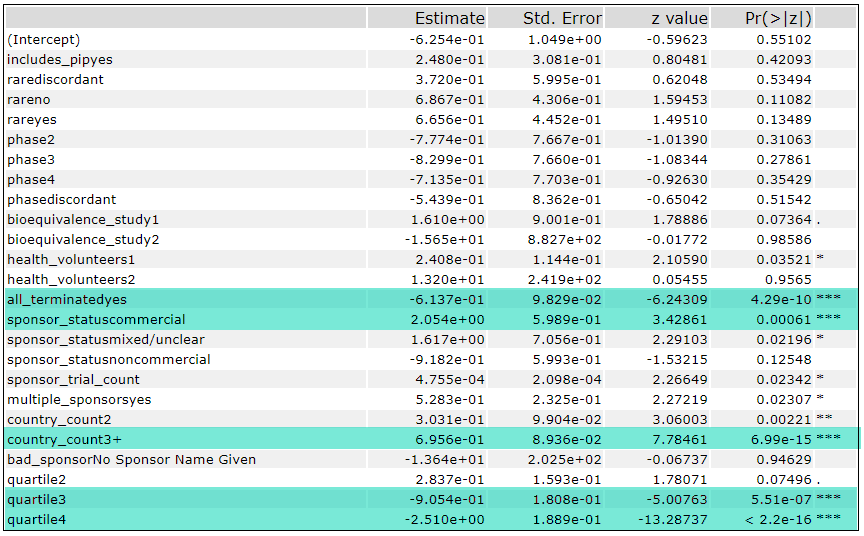Click the country_count2 std. error cell

(x=567, y=420)
